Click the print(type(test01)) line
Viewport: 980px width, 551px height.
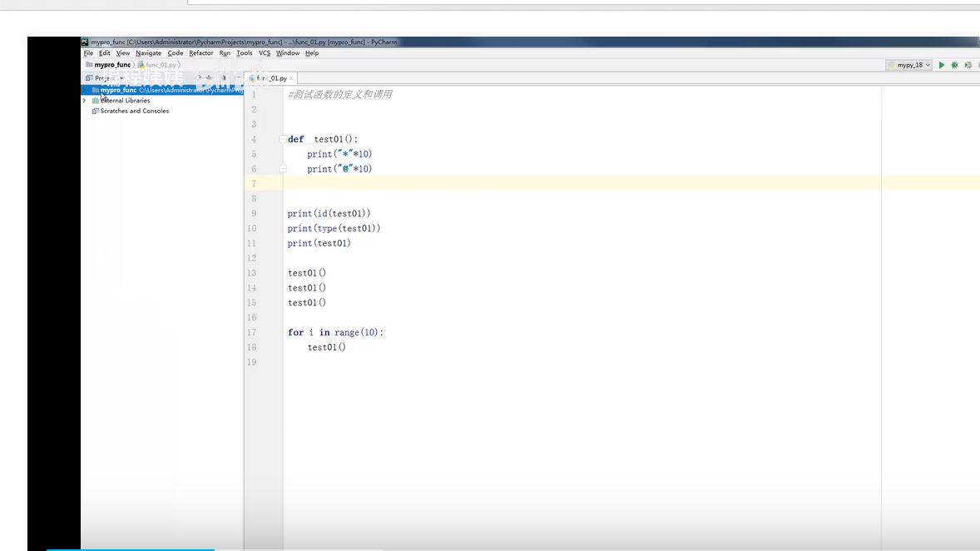(x=334, y=228)
